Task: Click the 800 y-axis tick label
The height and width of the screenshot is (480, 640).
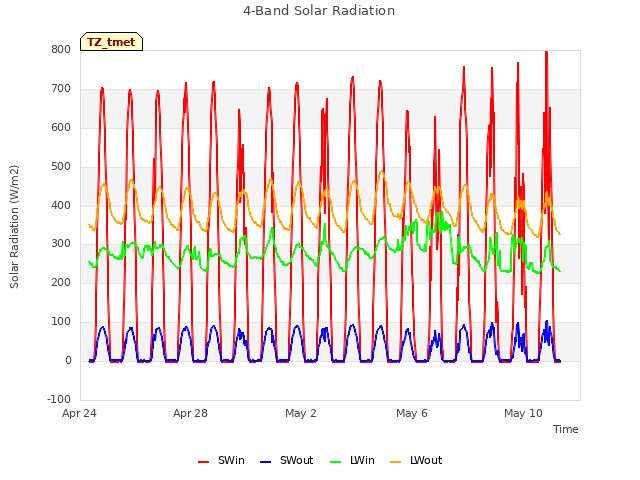Action: [x=61, y=49]
